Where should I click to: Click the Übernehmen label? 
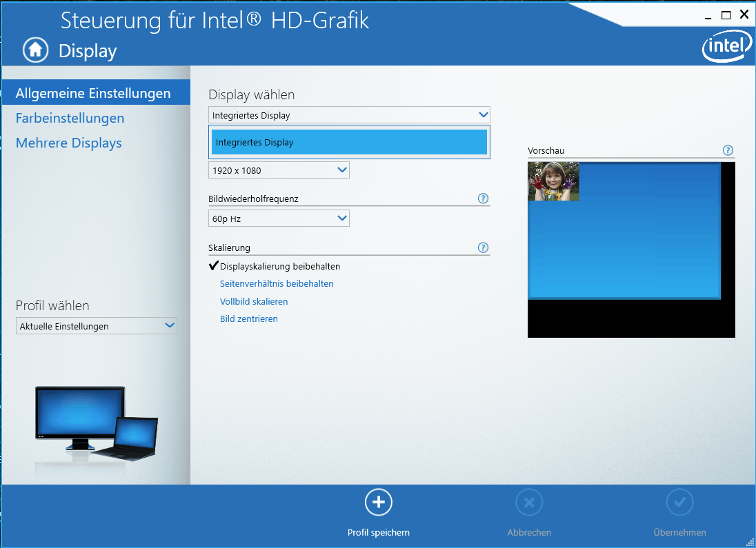point(680,533)
